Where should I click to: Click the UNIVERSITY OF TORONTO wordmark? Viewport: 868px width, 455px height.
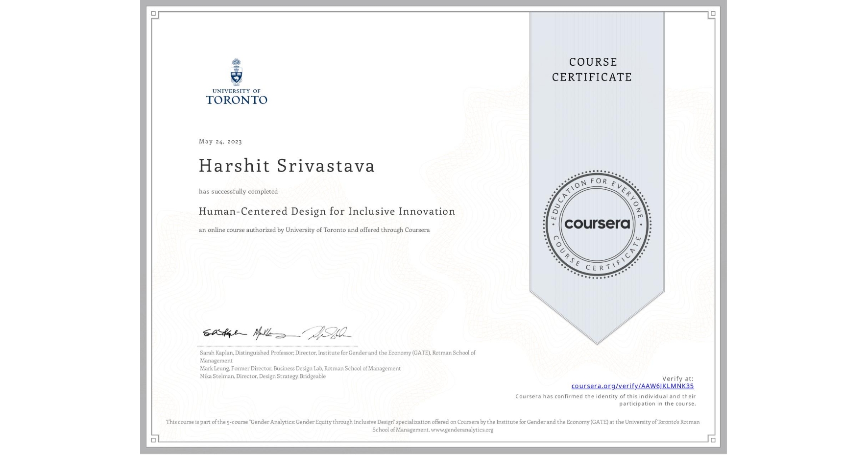point(237,97)
